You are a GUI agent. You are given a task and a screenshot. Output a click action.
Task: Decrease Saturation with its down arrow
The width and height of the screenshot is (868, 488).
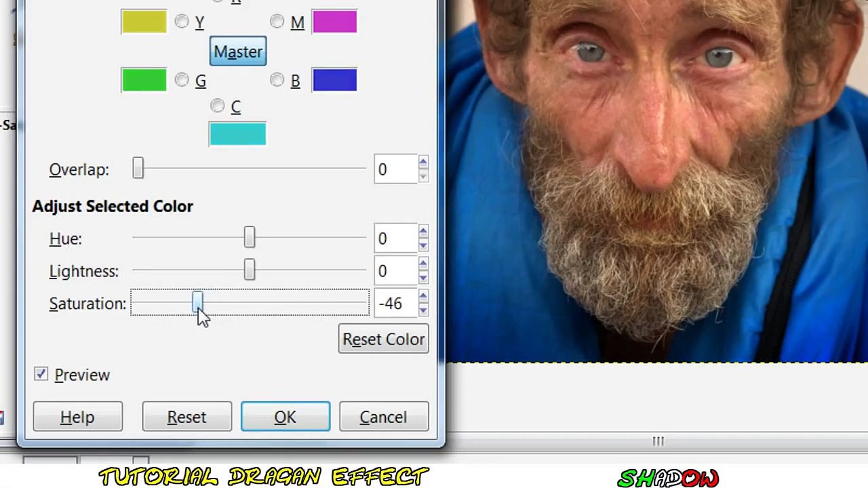tap(423, 310)
